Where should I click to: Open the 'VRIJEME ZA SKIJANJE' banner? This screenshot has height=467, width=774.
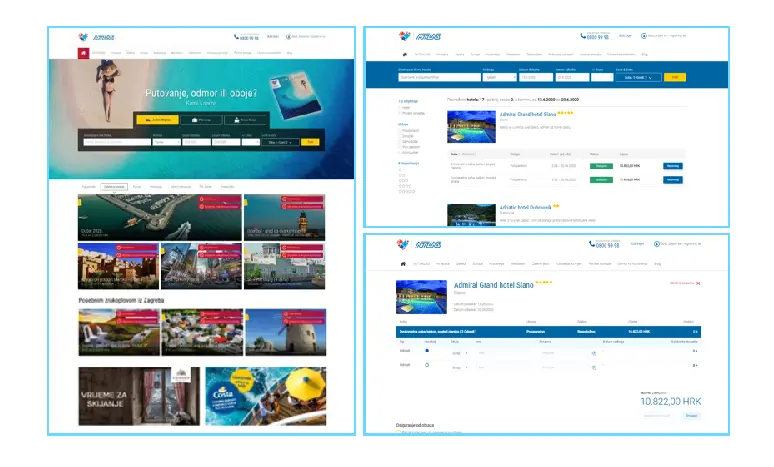[x=139, y=396]
